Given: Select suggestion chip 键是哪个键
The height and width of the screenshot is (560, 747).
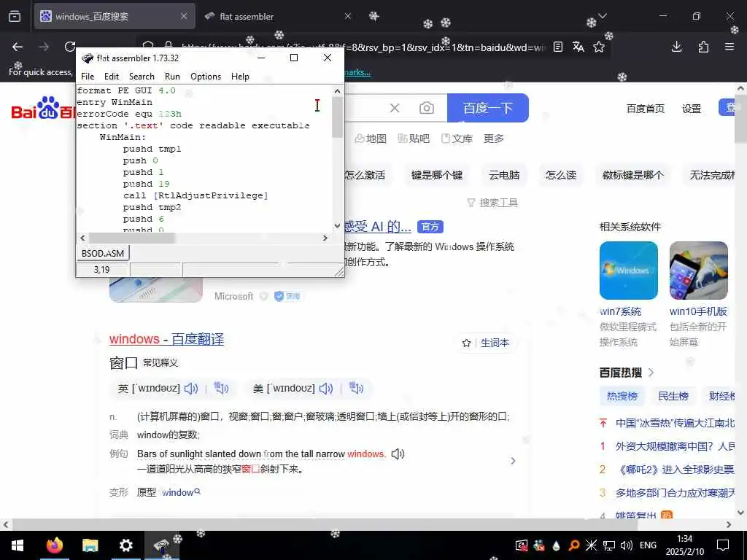Looking at the screenshot, I should [437, 175].
